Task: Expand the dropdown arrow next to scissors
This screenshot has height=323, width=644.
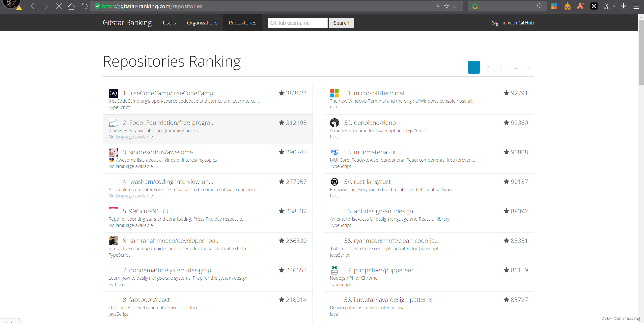Action: tap(614, 6)
